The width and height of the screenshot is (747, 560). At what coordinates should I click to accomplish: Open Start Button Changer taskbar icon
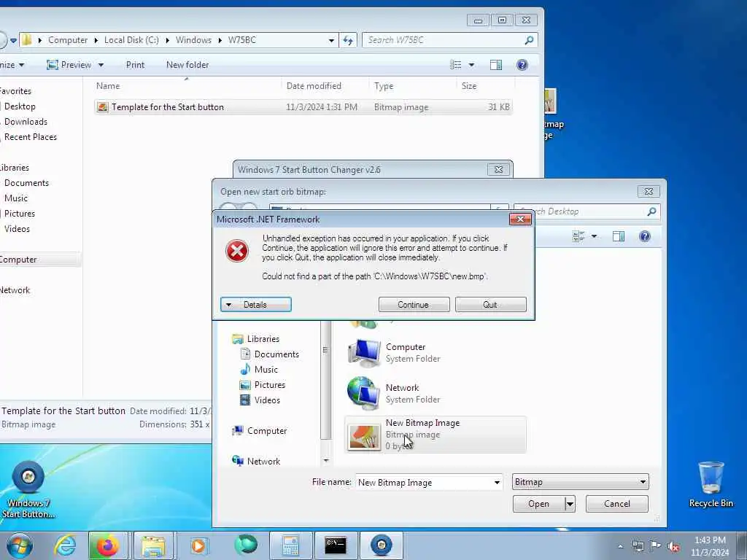pyautogui.click(x=381, y=545)
